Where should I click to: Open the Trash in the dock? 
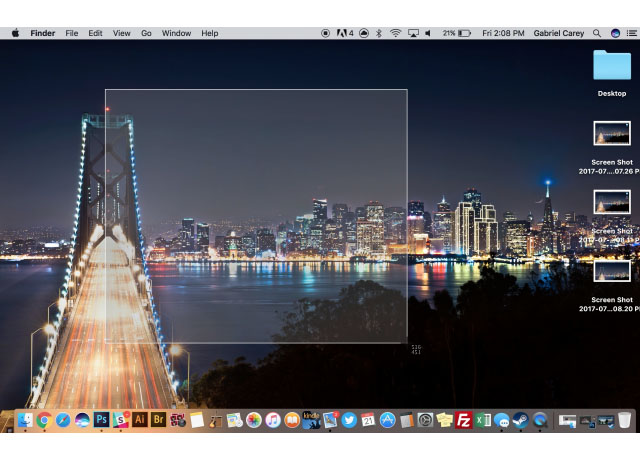[625, 420]
